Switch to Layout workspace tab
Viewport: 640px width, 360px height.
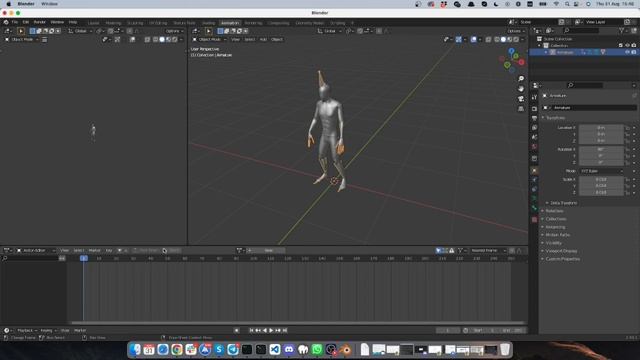pyautogui.click(x=93, y=23)
